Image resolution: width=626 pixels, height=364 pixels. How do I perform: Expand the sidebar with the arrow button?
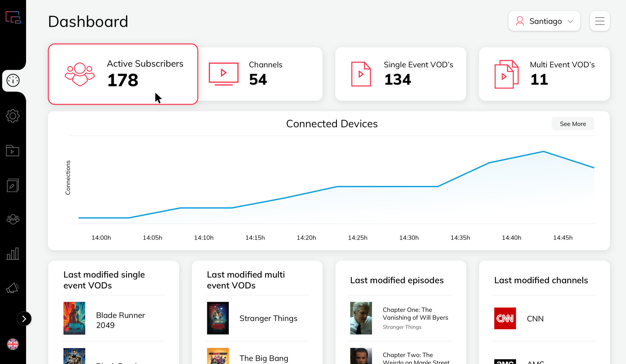click(24, 319)
